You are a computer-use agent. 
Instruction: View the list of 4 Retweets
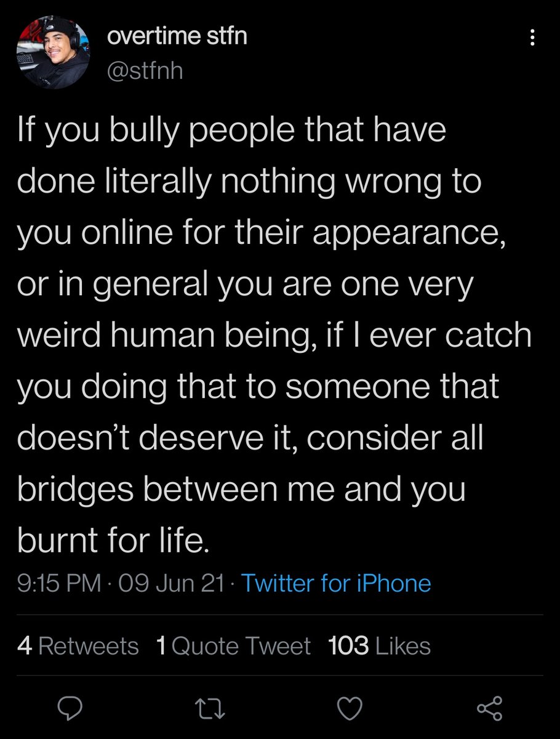coord(78,646)
